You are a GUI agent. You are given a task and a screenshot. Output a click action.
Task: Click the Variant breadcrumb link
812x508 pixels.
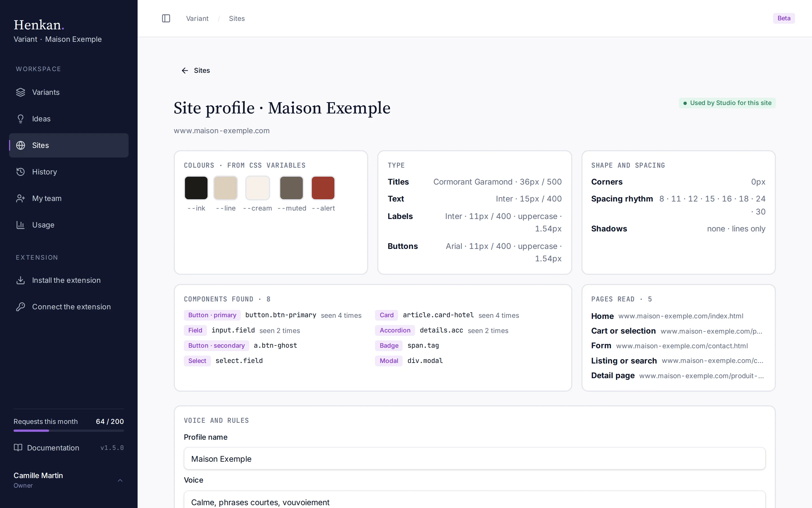(x=197, y=18)
